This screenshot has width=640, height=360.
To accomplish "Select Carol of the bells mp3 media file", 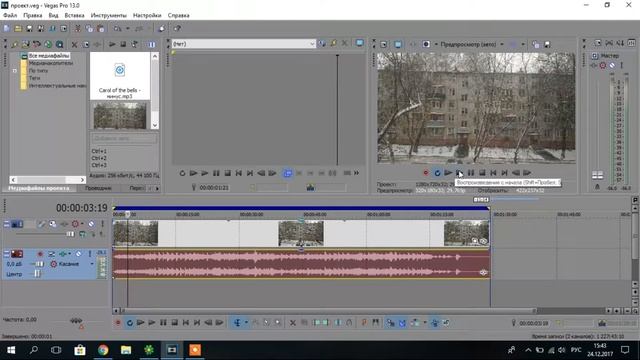I will click(120, 76).
